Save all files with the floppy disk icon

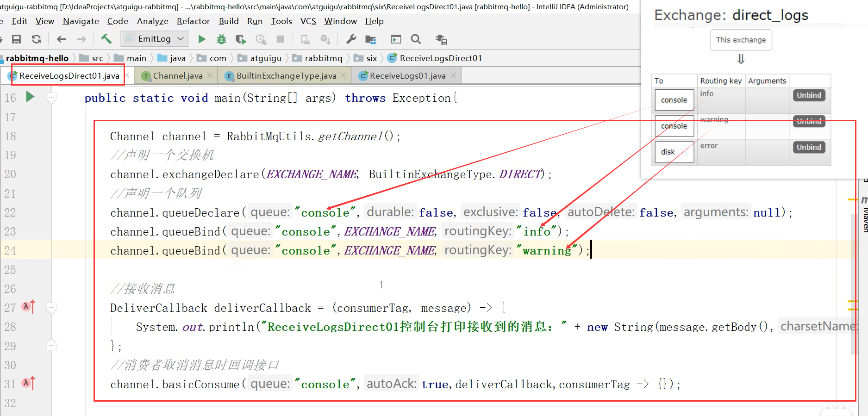point(17,39)
